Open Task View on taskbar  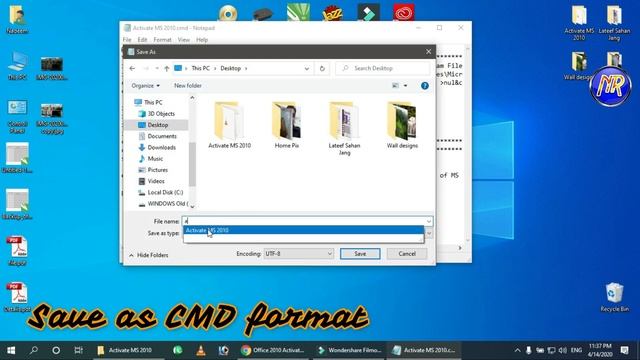click(78, 350)
